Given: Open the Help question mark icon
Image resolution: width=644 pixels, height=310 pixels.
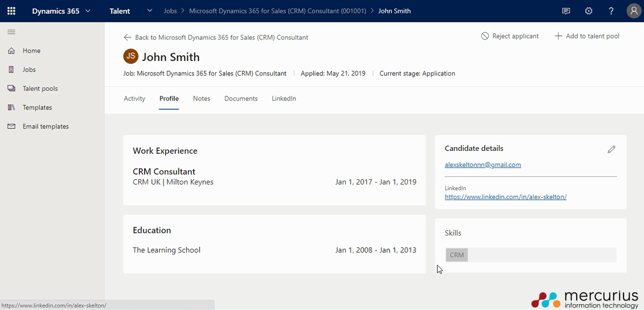Looking at the screenshot, I should pyautogui.click(x=611, y=11).
